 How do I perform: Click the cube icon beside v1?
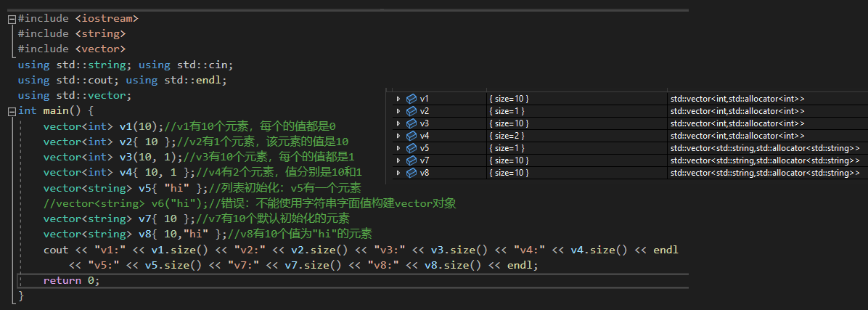[x=412, y=99]
